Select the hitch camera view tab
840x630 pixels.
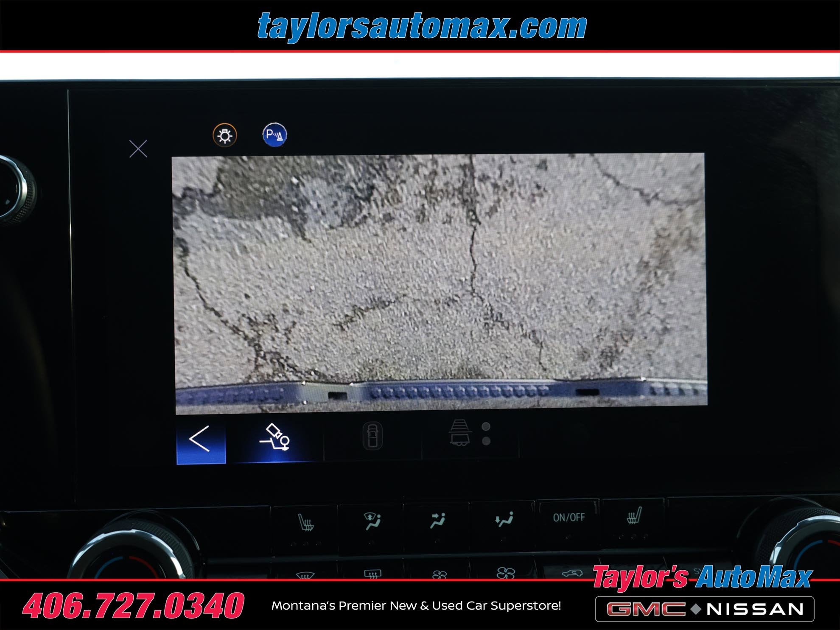coord(275,438)
